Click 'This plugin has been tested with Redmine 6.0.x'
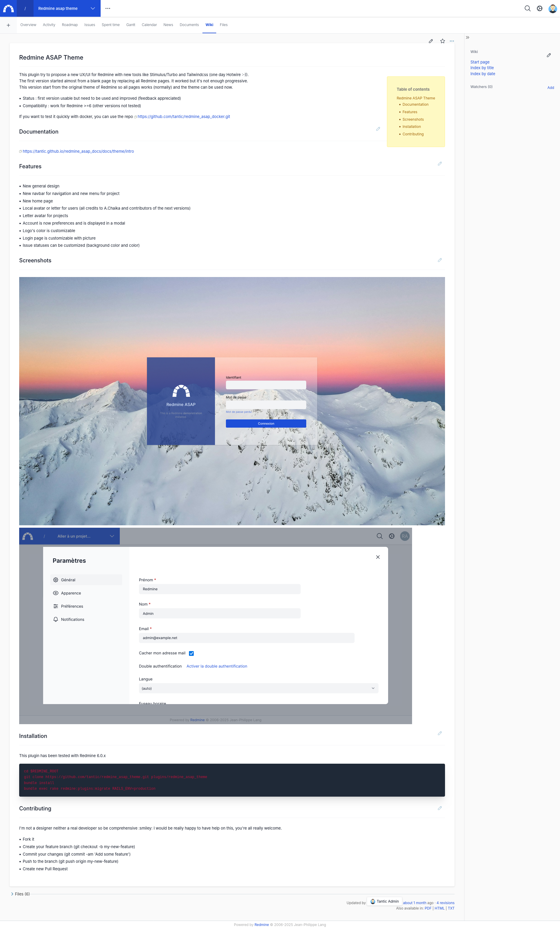 click(62, 756)
